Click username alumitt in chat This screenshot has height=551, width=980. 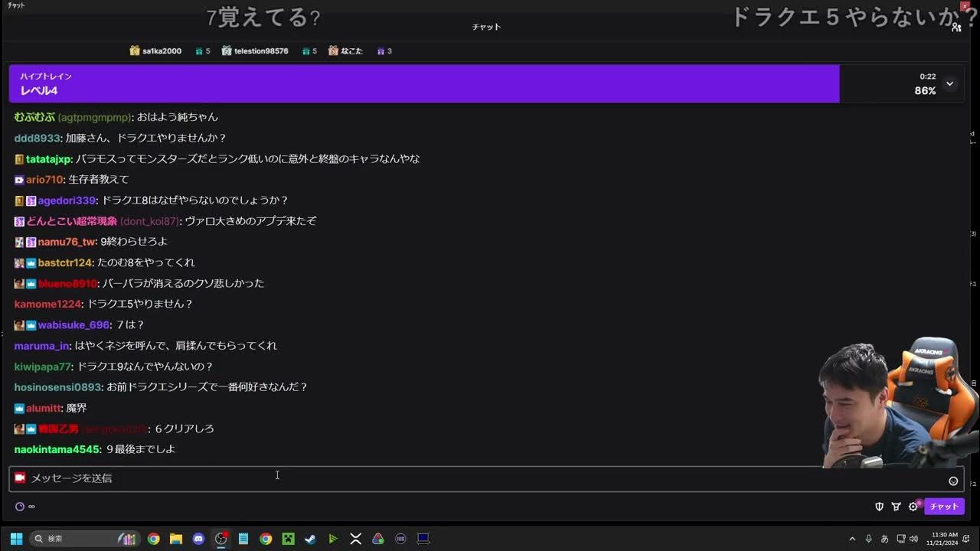(44, 409)
